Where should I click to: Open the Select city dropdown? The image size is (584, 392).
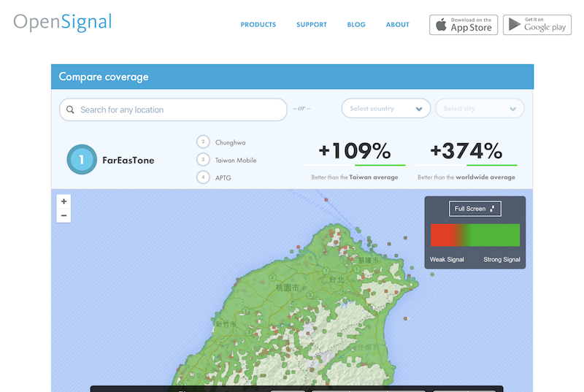(480, 108)
